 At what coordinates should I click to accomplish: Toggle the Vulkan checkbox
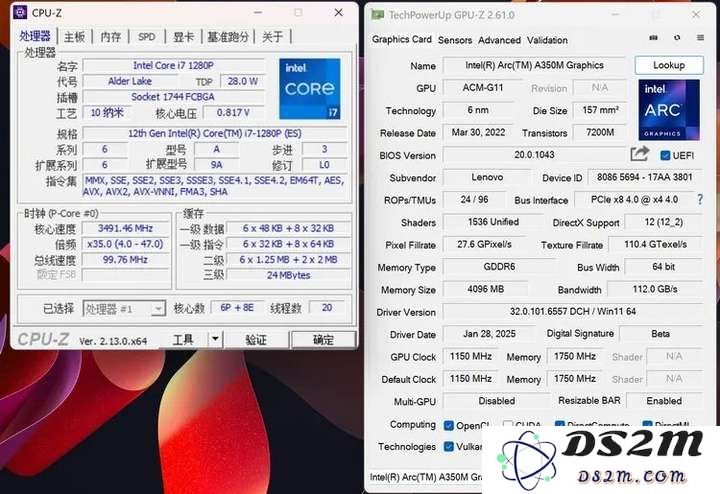(x=449, y=446)
